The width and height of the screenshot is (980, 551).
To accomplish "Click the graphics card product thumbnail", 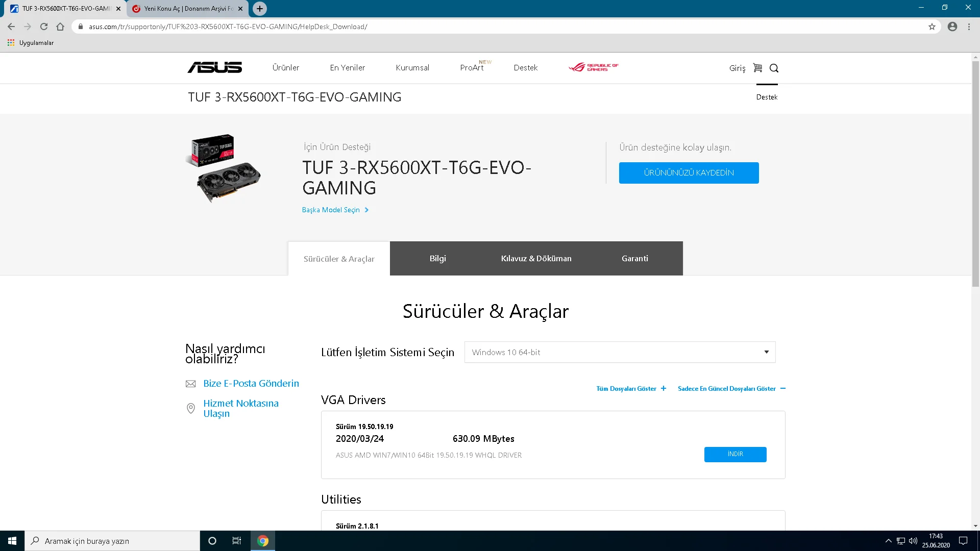I will [225, 168].
